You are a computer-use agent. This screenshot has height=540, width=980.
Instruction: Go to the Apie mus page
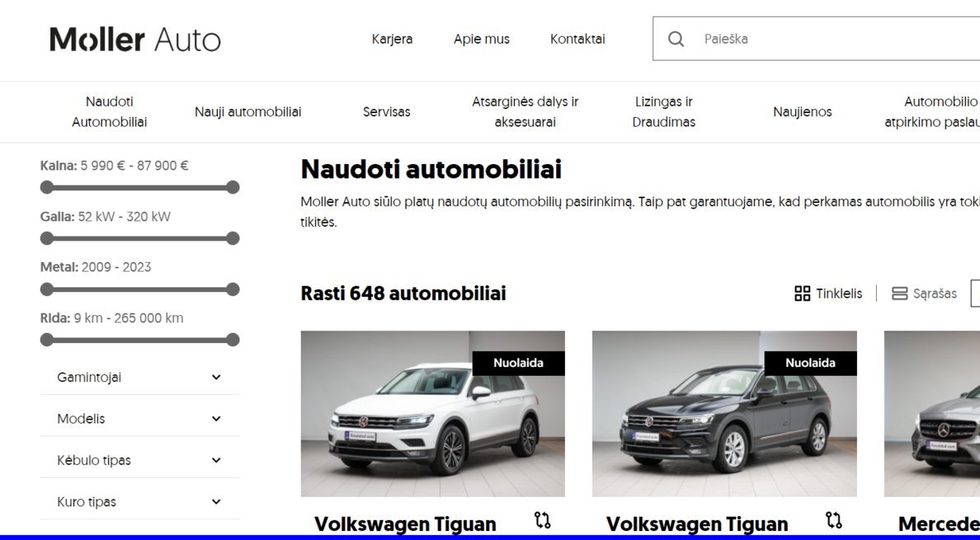point(482,39)
